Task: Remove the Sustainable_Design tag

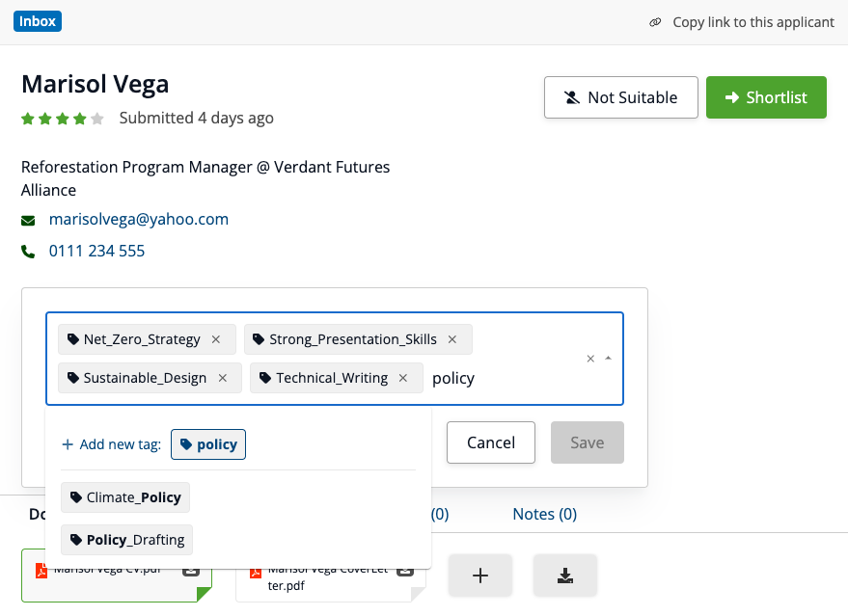Action: pyautogui.click(x=223, y=378)
